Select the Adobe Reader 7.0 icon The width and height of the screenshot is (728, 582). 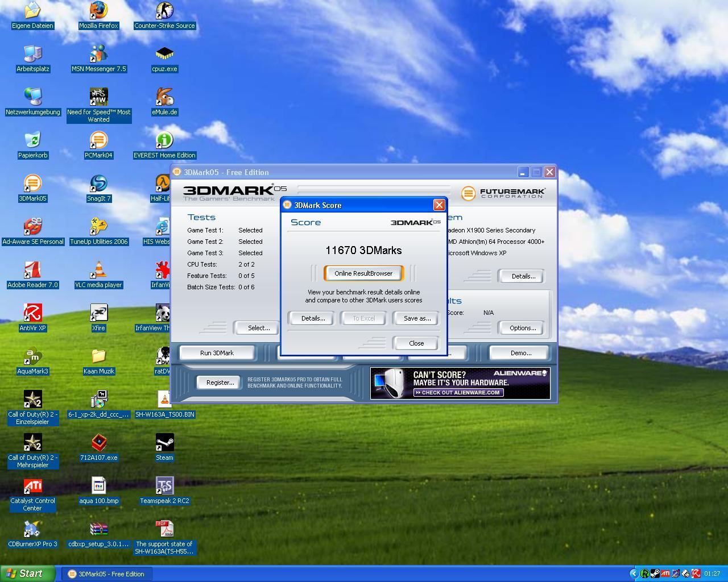(x=32, y=269)
